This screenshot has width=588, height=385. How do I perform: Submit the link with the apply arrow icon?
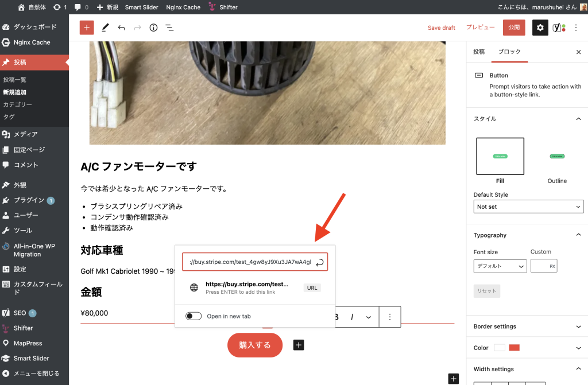[x=320, y=262]
